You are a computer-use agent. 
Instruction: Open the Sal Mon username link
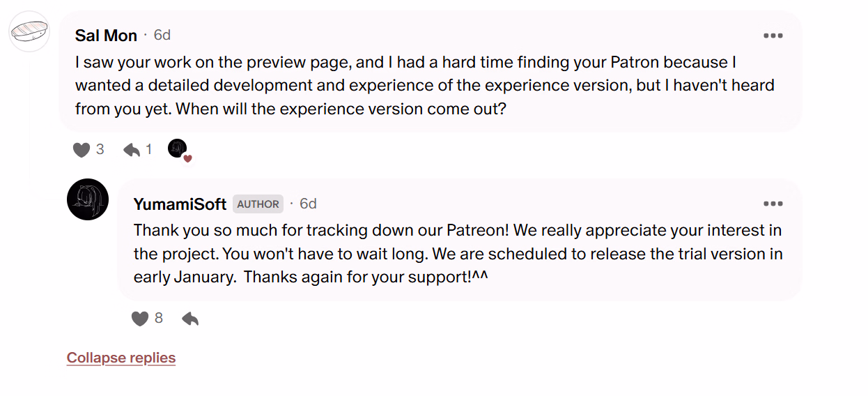coord(106,36)
